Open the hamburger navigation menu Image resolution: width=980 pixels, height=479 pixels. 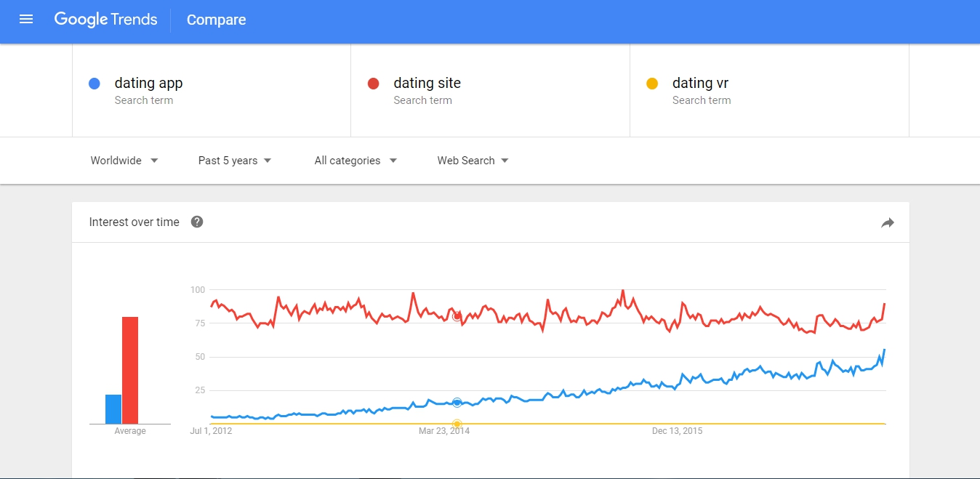click(x=26, y=20)
